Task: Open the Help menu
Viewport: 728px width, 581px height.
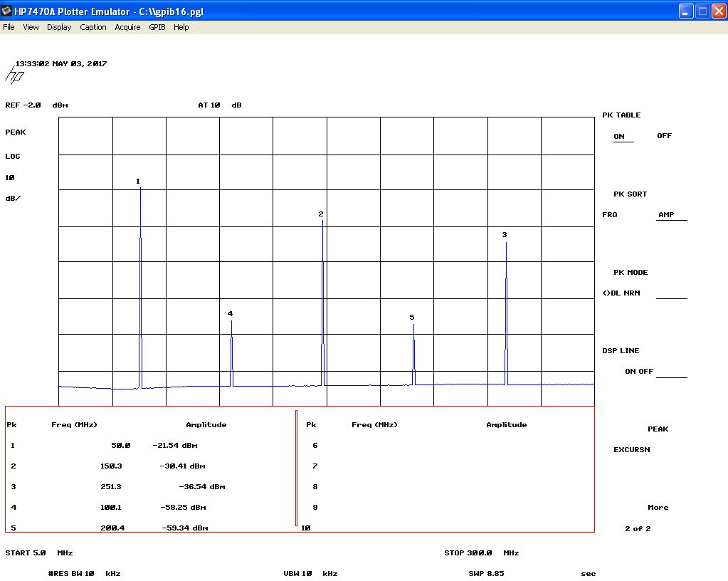Action: 181,27
